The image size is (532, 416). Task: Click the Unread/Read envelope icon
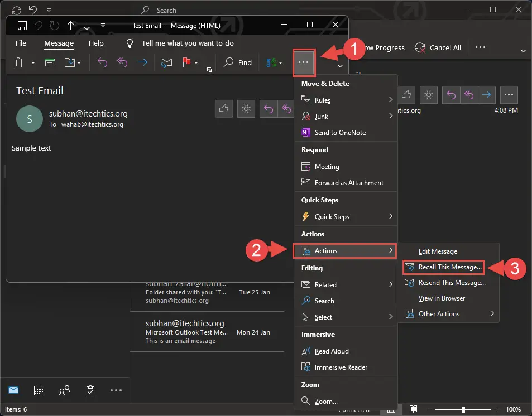[166, 62]
